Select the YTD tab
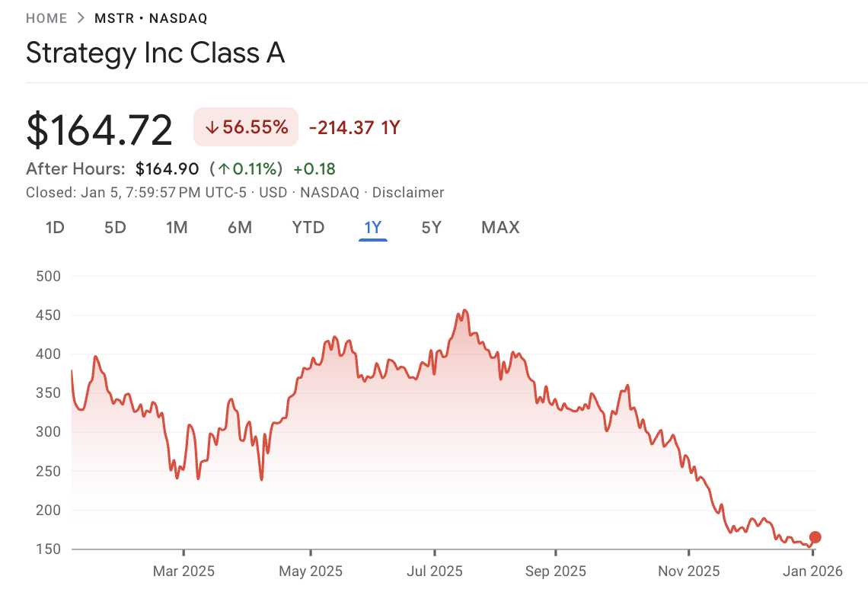The height and width of the screenshot is (602, 868). [308, 227]
